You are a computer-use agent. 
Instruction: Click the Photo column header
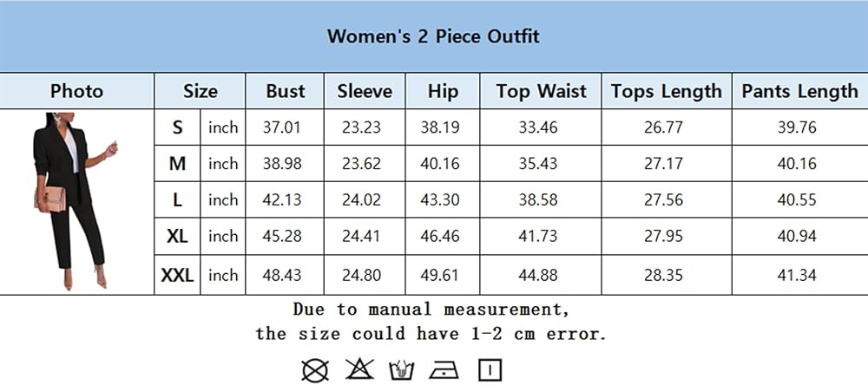[x=76, y=91]
